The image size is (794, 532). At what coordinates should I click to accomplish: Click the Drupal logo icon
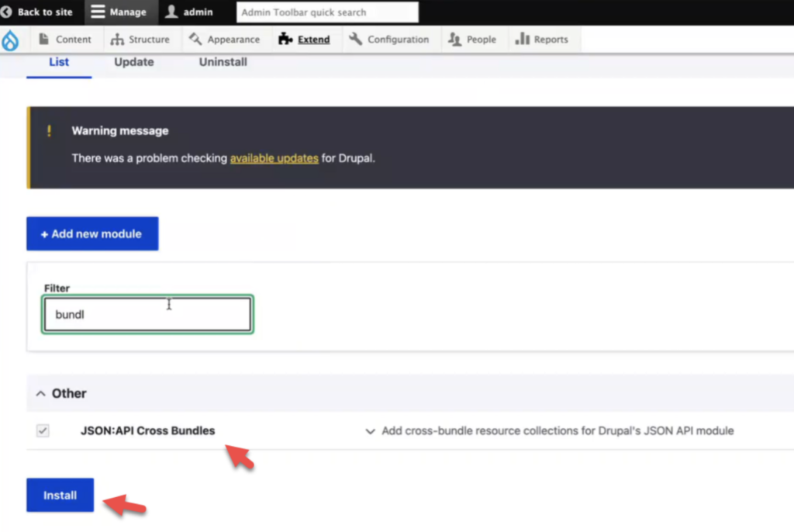coord(11,39)
